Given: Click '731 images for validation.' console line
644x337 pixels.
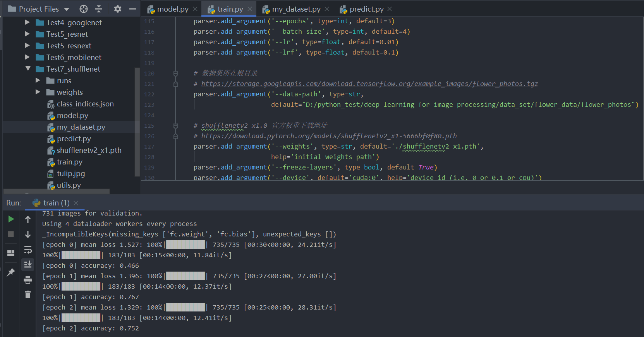Looking at the screenshot, I should (92, 213).
